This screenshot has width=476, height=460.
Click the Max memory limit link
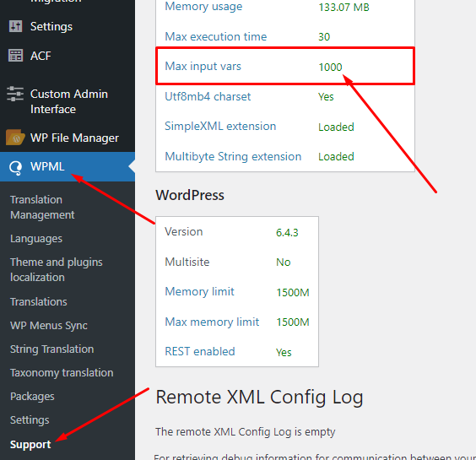212,322
